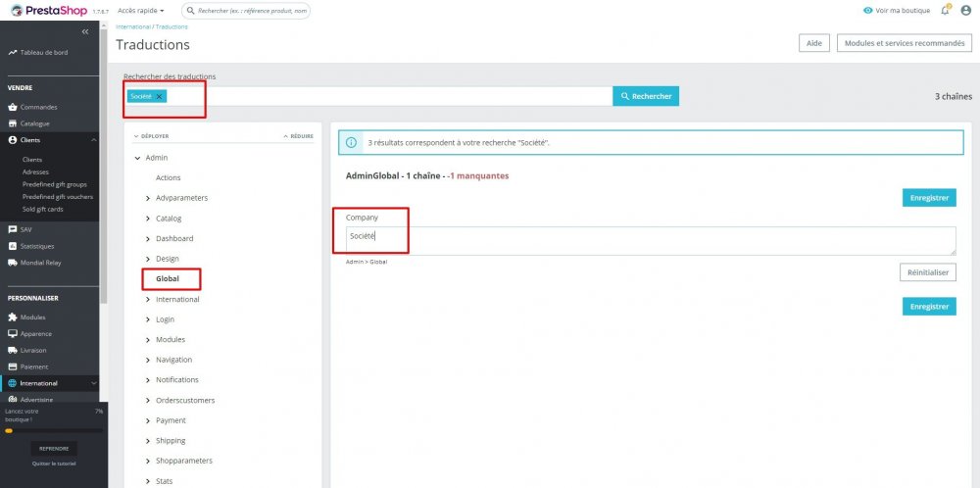Click the Rechercher button
Screen dimensions: 980x488
point(646,96)
